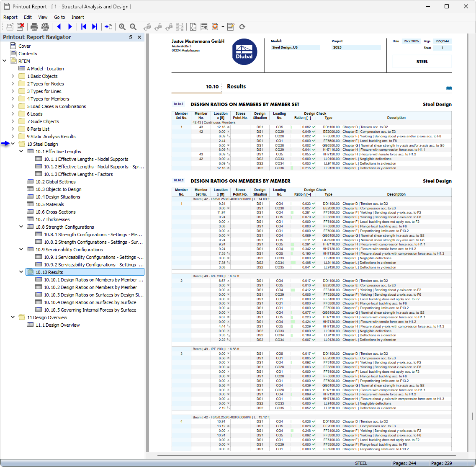Close the Printout Report Navigator panel
The height and width of the screenshot is (467, 476).
pyautogui.click(x=139, y=37)
